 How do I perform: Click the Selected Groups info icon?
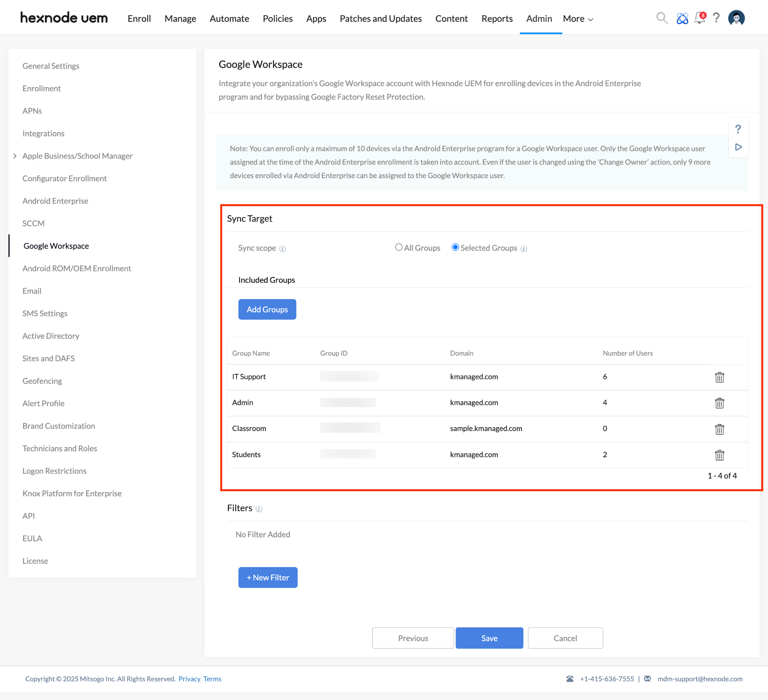click(x=524, y=249)
